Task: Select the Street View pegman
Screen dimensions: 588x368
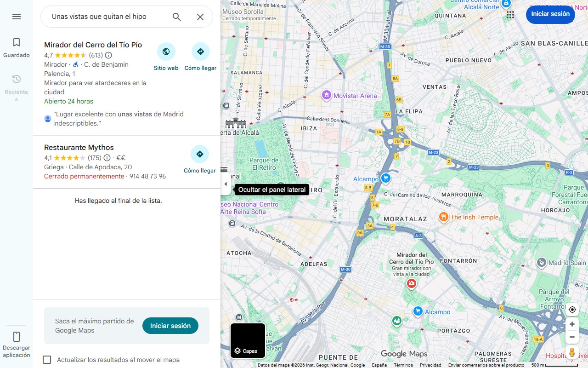Action: pos(572,352)
